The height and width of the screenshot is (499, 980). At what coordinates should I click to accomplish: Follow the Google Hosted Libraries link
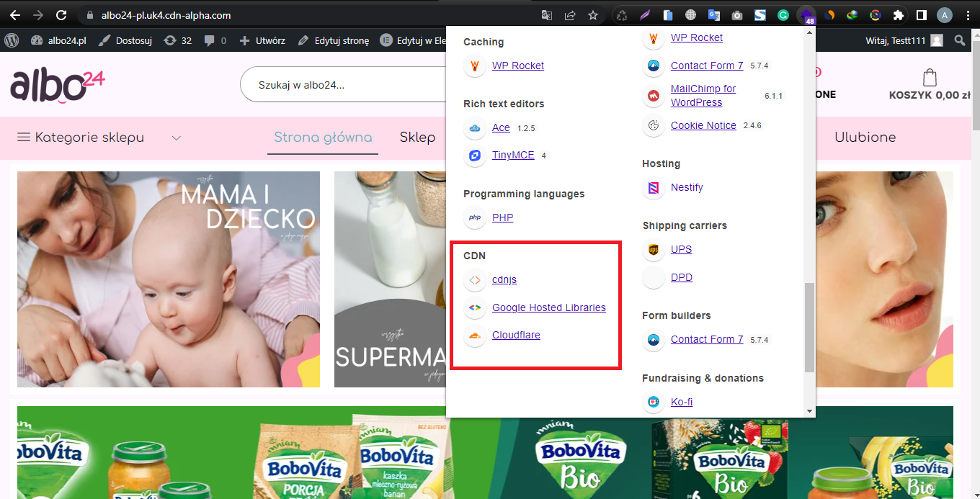click(549, 307)
